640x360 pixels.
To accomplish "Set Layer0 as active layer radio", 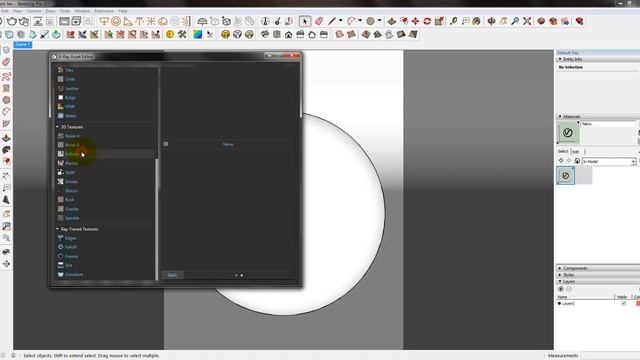I will [559, 303].
